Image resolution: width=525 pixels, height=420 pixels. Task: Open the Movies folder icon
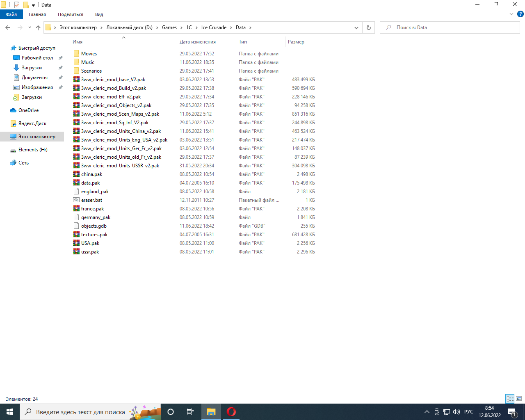click(76, 54)
